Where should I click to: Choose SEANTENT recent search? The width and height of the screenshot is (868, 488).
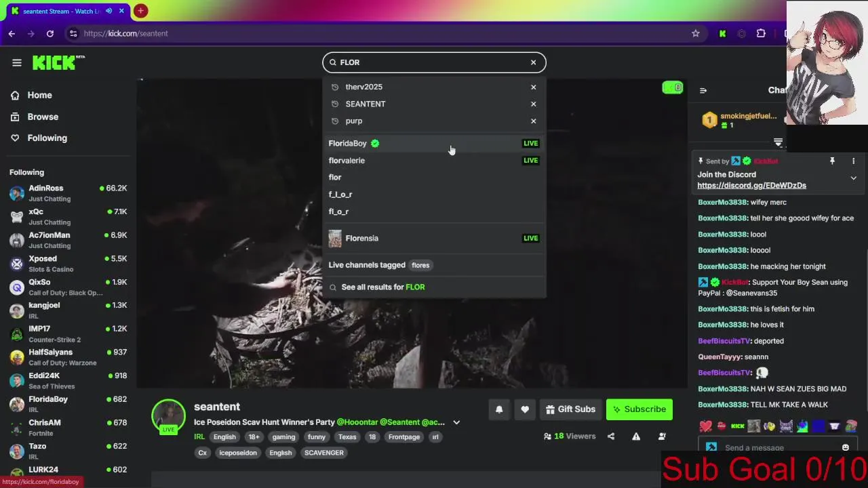click(x=365, y=104)
